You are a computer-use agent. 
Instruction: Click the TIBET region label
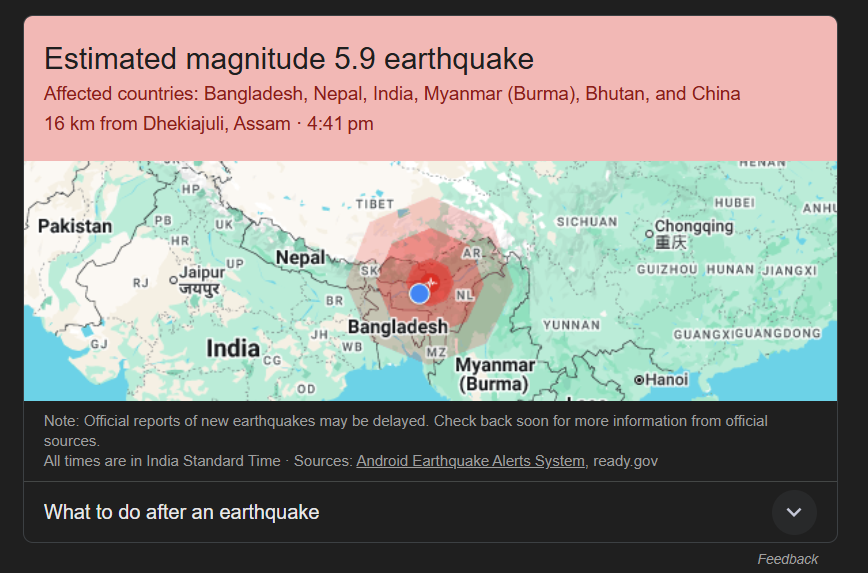[375, 204]
